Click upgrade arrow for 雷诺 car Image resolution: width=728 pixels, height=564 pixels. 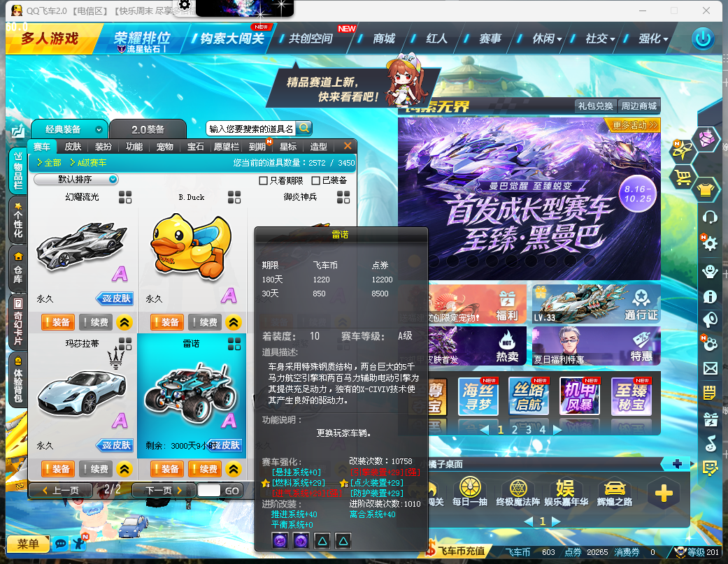pos(234,470)
